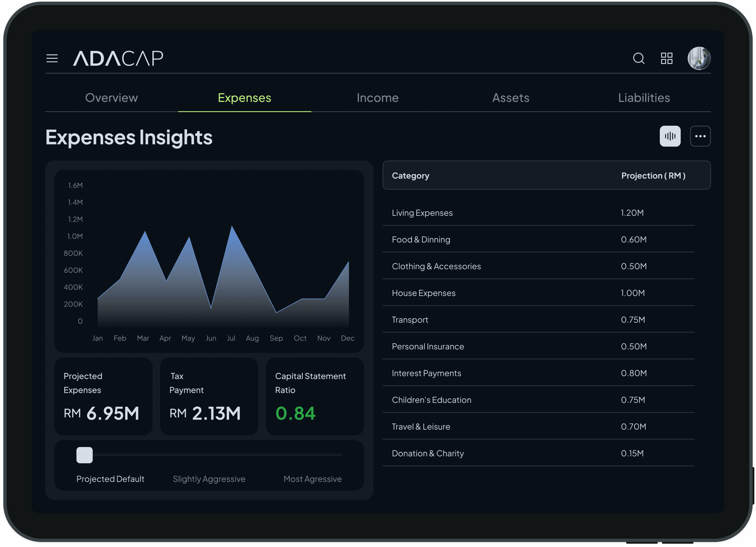
Task: Click the Projection (RM) column header
Action: pyautogui.click(x=653, y=176)
